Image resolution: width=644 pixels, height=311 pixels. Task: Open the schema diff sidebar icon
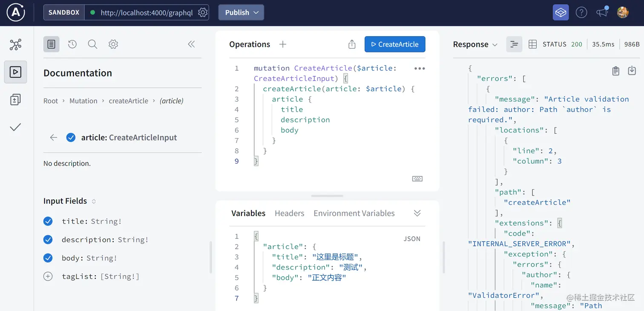tap(16, 100)
